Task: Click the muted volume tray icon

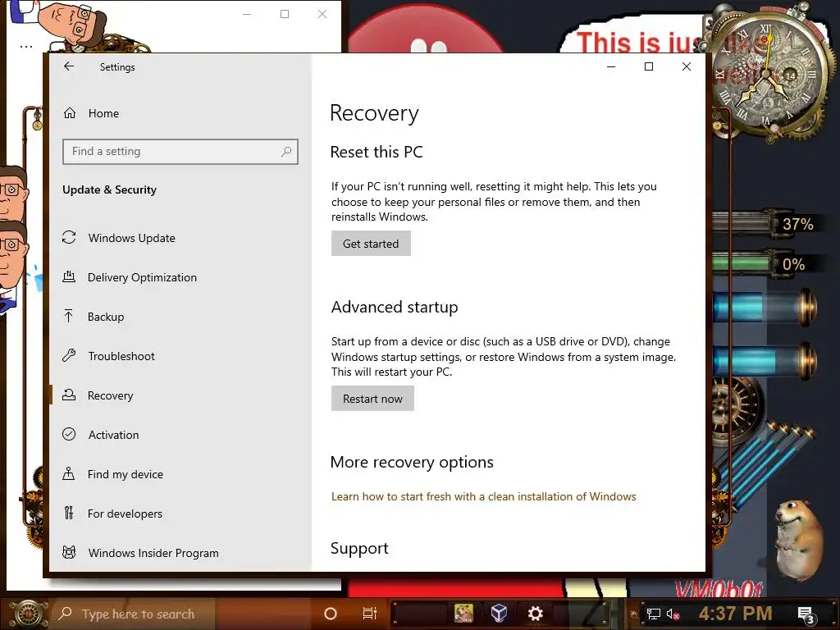Action: coord(673,614)
